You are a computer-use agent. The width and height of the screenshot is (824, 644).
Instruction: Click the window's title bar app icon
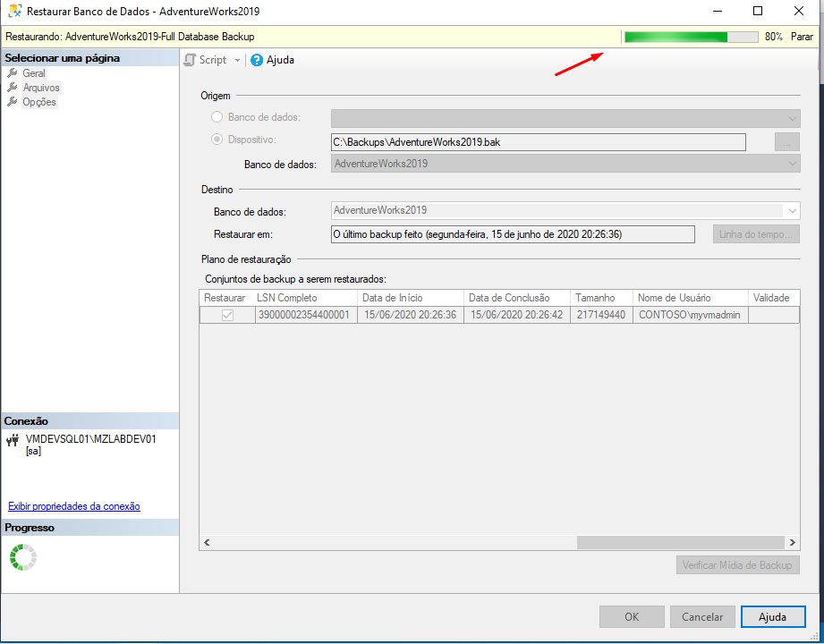15,11
